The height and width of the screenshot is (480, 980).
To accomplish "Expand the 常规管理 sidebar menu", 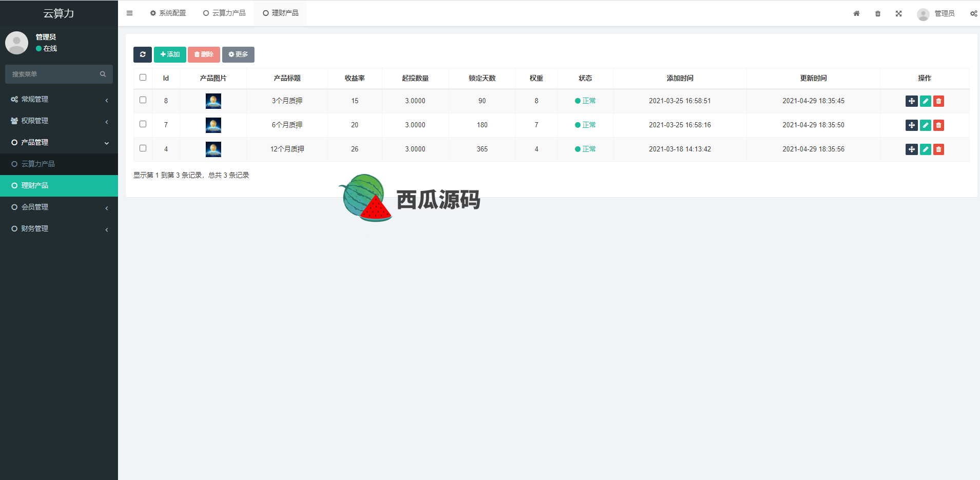I will (x=59, y=99).
